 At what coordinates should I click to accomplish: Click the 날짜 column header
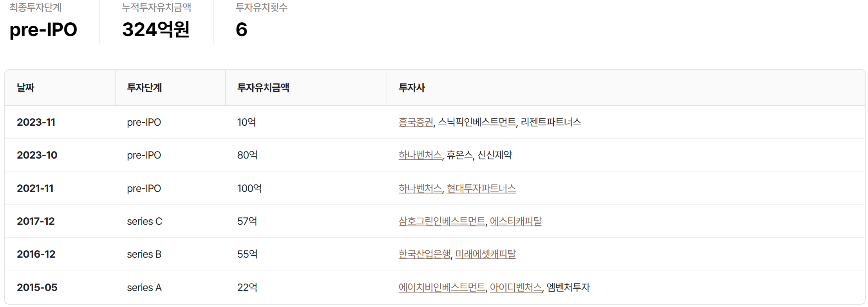[25, 88]
